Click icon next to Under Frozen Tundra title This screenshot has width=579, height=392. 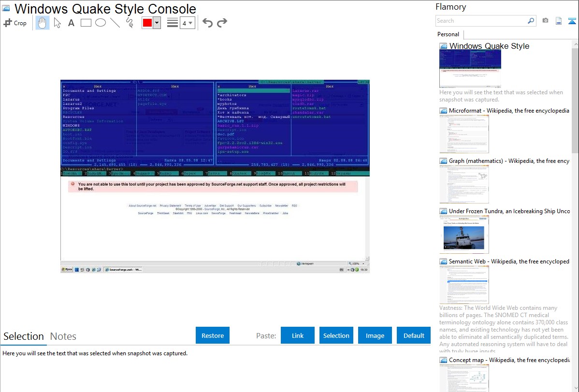(443, 211)
